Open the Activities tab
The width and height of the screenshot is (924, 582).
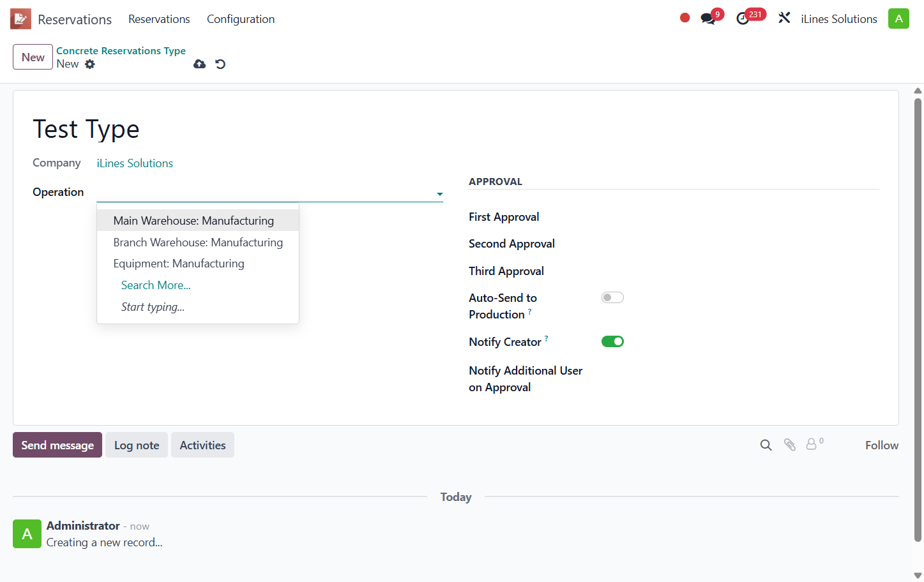[202, 445]
